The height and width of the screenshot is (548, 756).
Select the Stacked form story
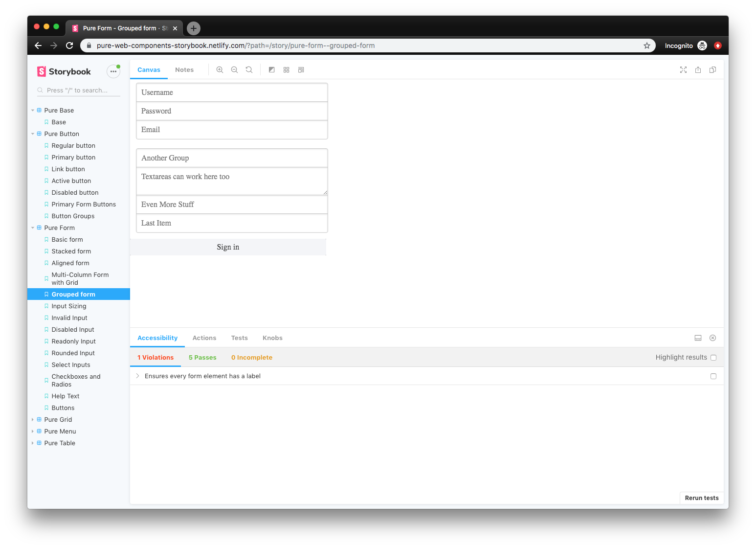(70, 251)
